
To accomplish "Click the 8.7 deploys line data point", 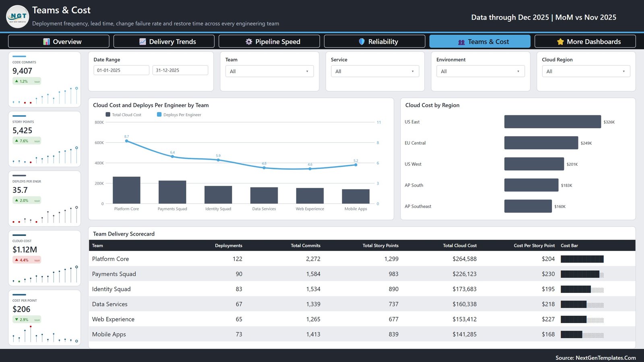I will coord(127,141).
